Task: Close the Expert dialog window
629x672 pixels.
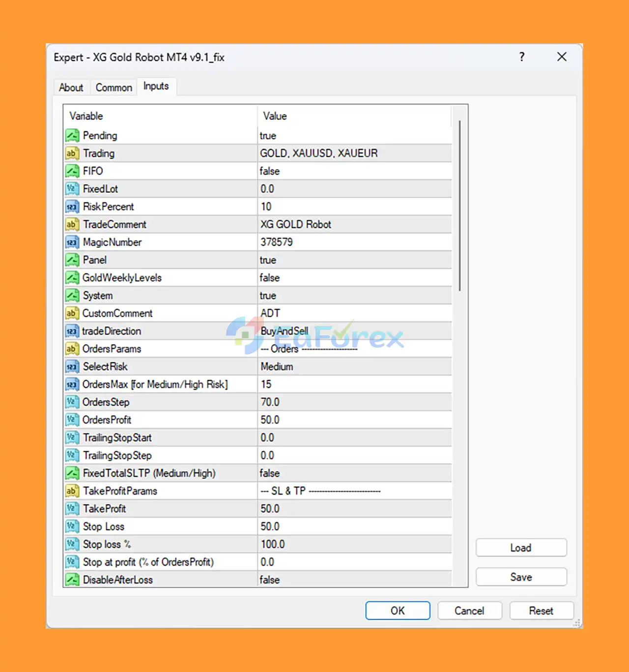Action: pyautogui.click(x=562, y=57)
